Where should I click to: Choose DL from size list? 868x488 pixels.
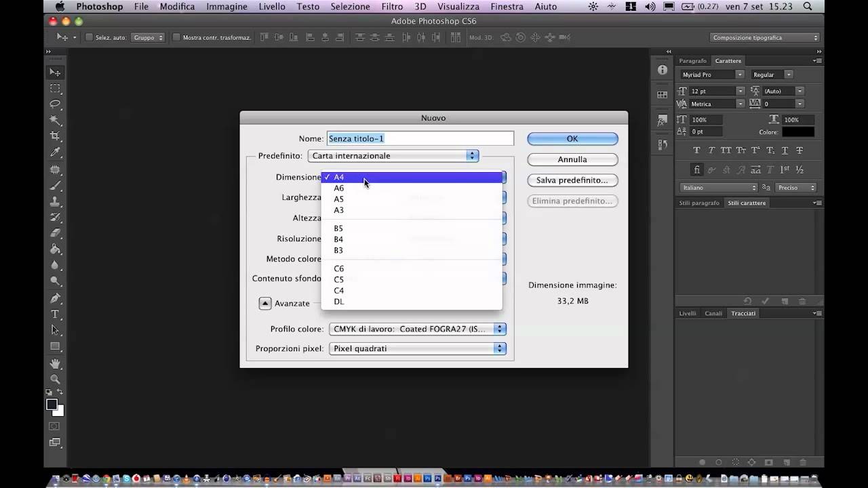[412, 302]
